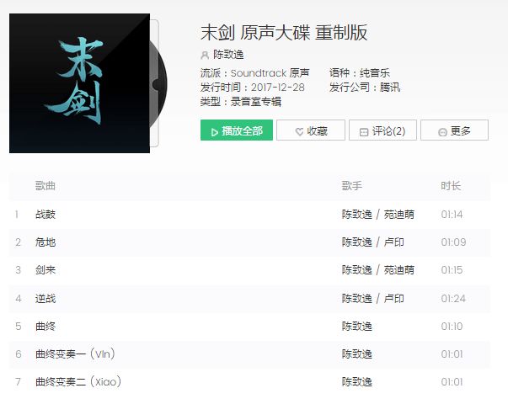Open 曲终变奏一 (Vln) track
508x420 pixels.
coord(75,354)
